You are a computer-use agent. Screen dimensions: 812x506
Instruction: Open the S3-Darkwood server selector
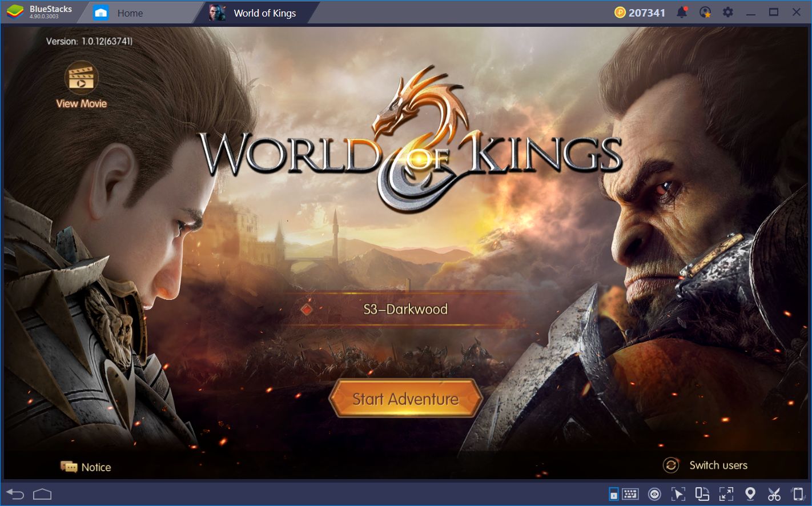[x=405, y=309]
